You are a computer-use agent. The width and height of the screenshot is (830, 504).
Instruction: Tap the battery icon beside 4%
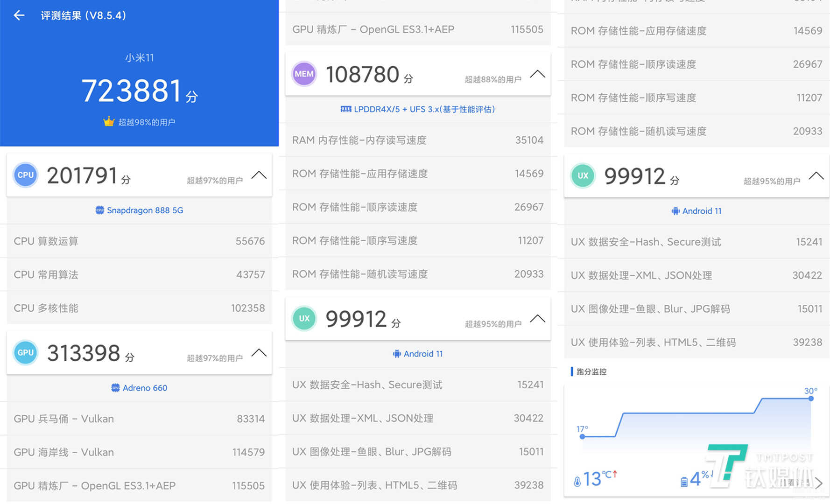point(684,482)
